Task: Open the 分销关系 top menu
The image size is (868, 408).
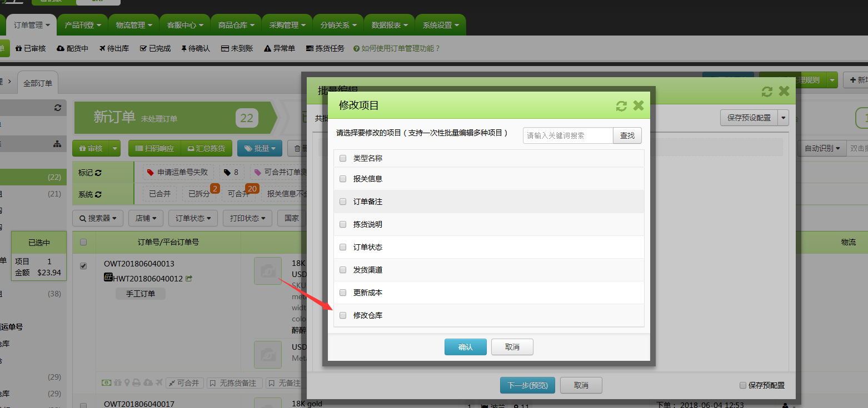Action: pyautogui.click(x=338, y=25)
